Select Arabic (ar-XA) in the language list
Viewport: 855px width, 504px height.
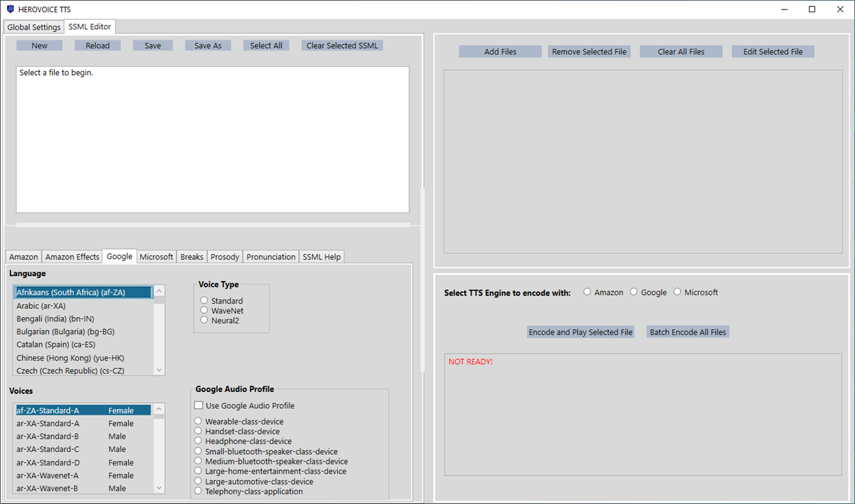[41, 305]
